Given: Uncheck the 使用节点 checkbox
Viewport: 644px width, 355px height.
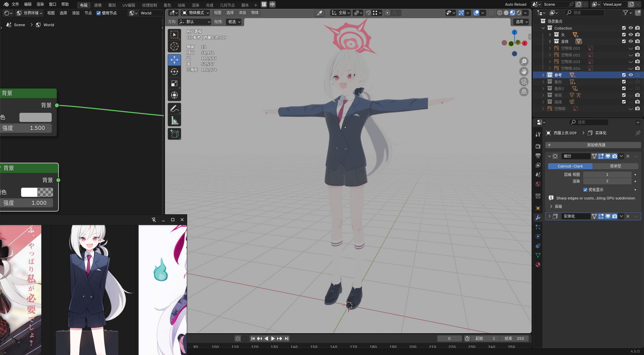Looking at the screenshot, I should [99, 13].
